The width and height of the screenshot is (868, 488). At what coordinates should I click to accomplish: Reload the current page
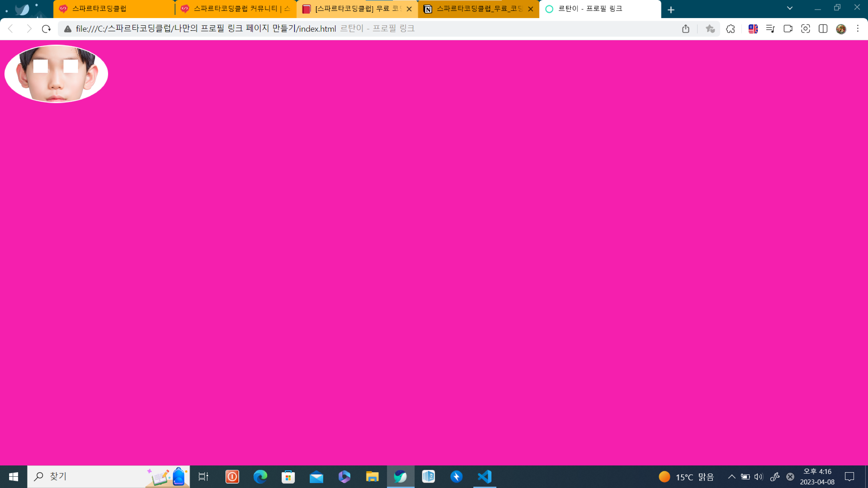coord(46,29)
